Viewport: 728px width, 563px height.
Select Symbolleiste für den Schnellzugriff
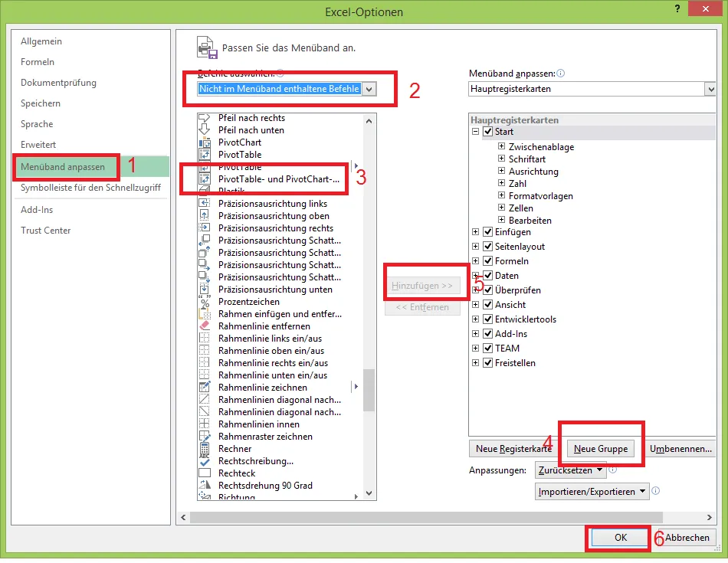coord(90,188)
